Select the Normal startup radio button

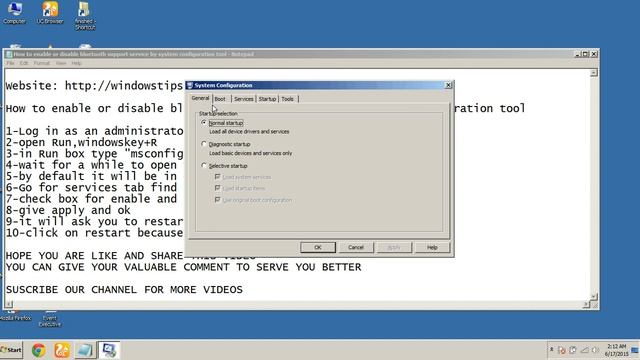204,122
